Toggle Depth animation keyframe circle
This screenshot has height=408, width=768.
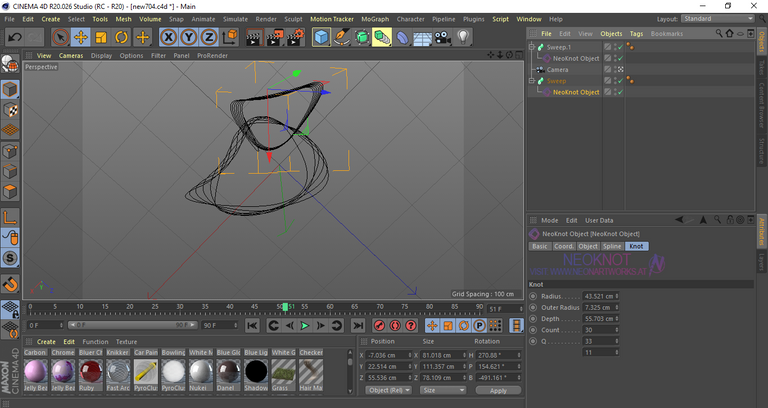click(x=533, y=319)
